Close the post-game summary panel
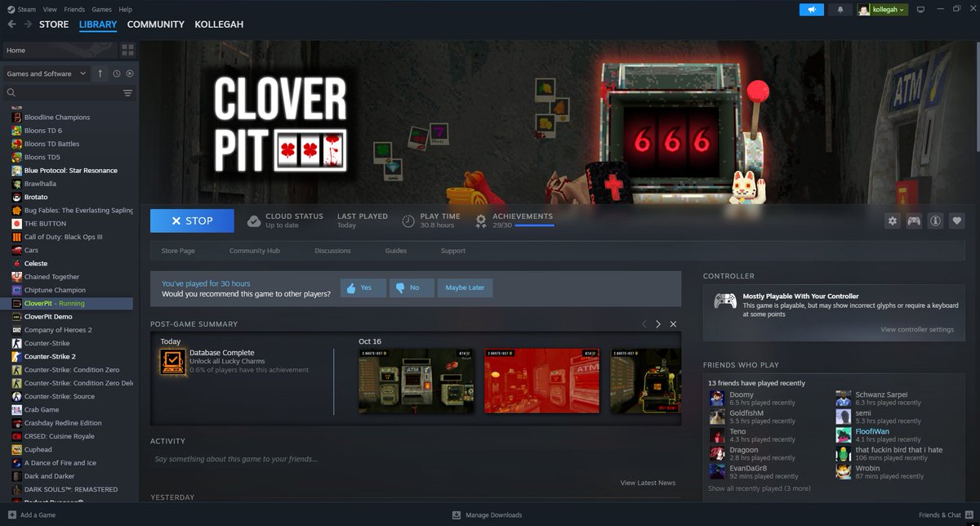Viewport: 980px width, 526px height. 673,324
